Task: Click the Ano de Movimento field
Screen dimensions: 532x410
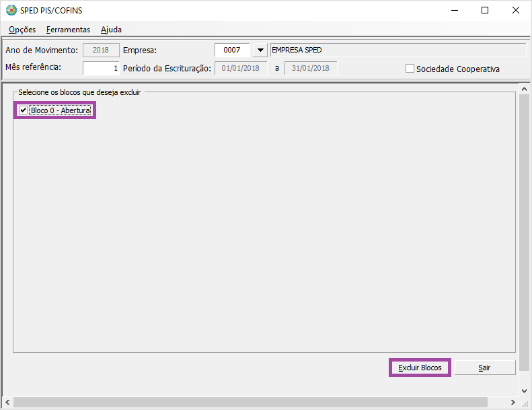Action: (x=101, y=50)
